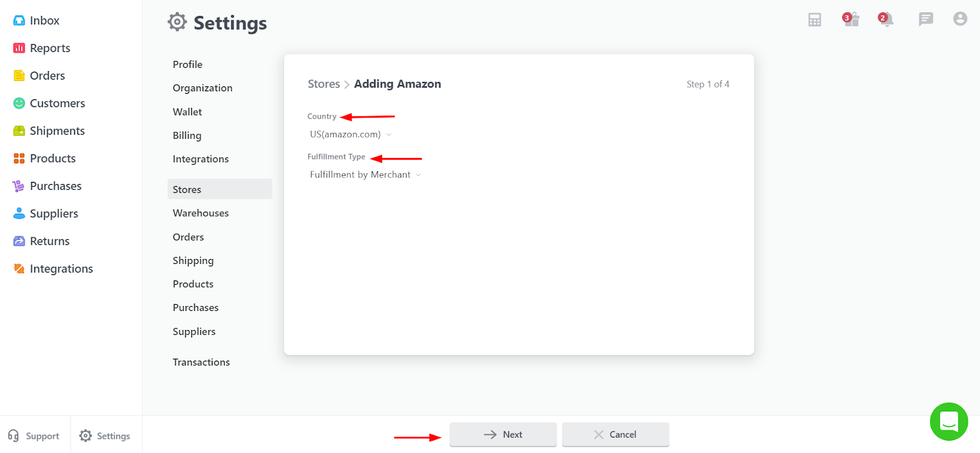980x453 pixels.
Task: Open the calculator icon in top bar
Action: [815, 20]
